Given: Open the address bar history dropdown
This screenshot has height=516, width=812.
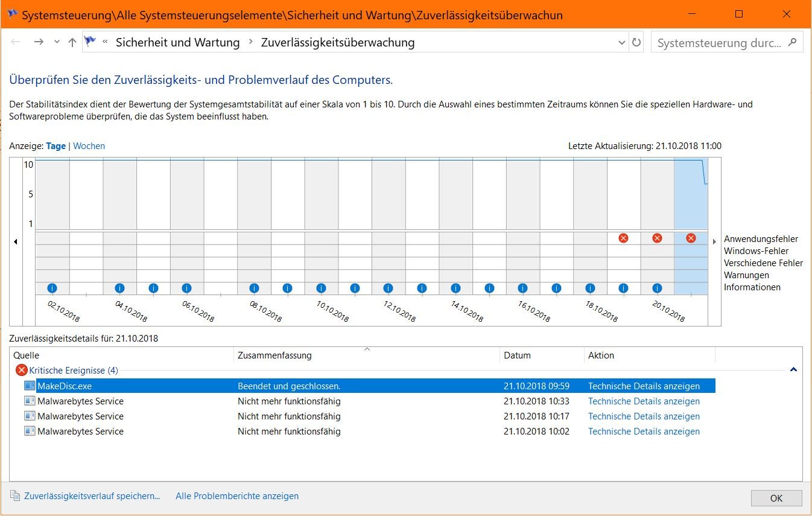Looking at the screenshot, I should (x=622, y=43).
